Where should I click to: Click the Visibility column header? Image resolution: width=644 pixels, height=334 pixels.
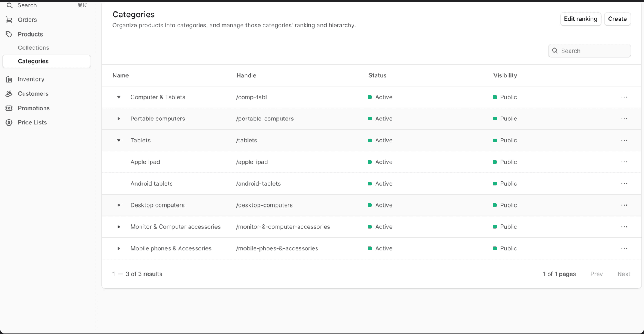[505, 75]
